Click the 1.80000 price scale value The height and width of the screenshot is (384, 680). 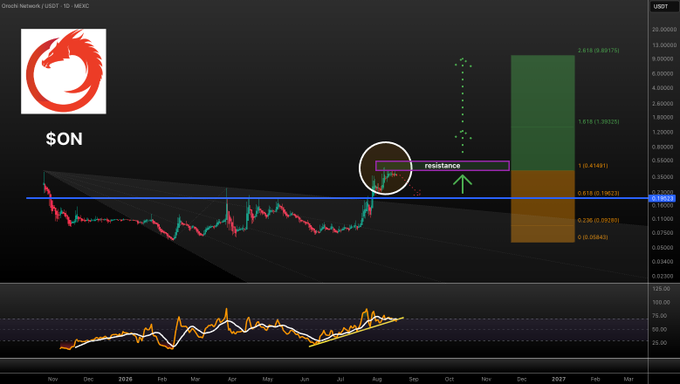(664, 118)
